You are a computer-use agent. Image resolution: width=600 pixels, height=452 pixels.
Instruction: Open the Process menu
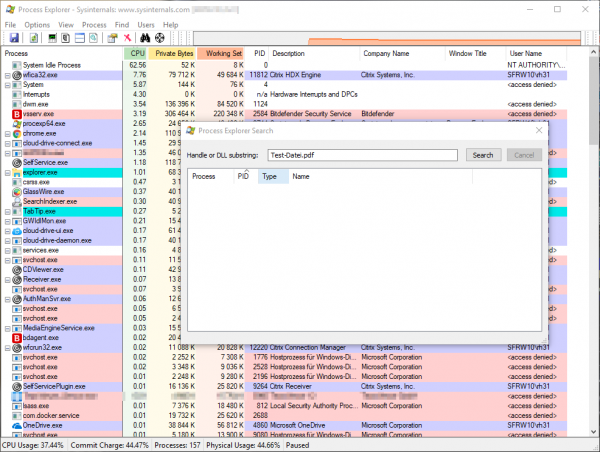point(94,25)
